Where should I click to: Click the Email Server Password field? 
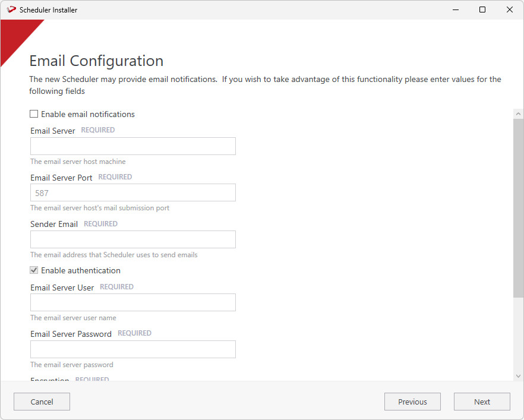coord(132,349)
